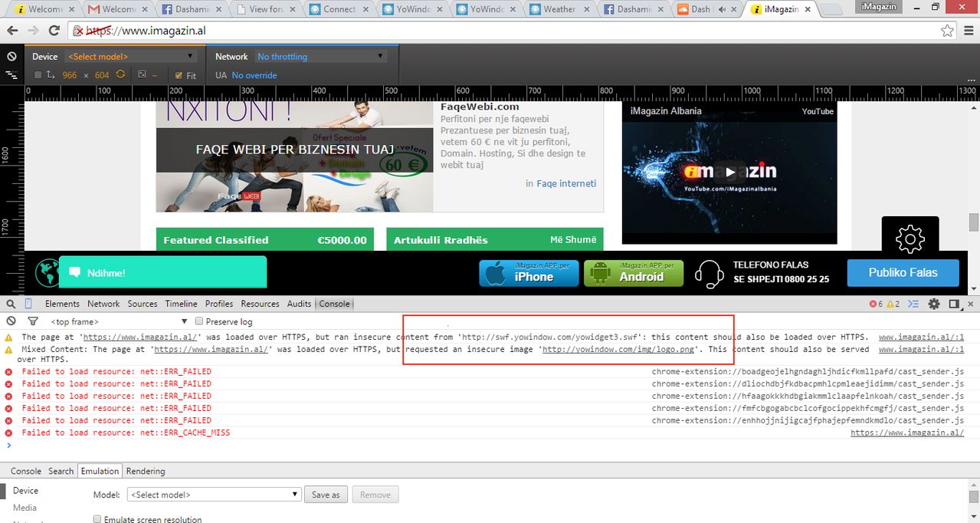Enable the Preserve log checkbox
The width and height of the screenshot is (980, 523).
[199, 321]
